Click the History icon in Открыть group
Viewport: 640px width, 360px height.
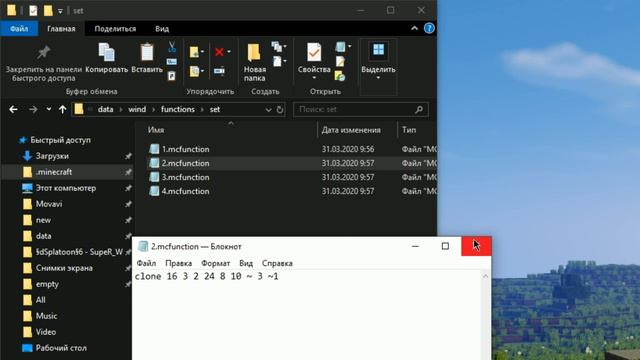(340, 76)
